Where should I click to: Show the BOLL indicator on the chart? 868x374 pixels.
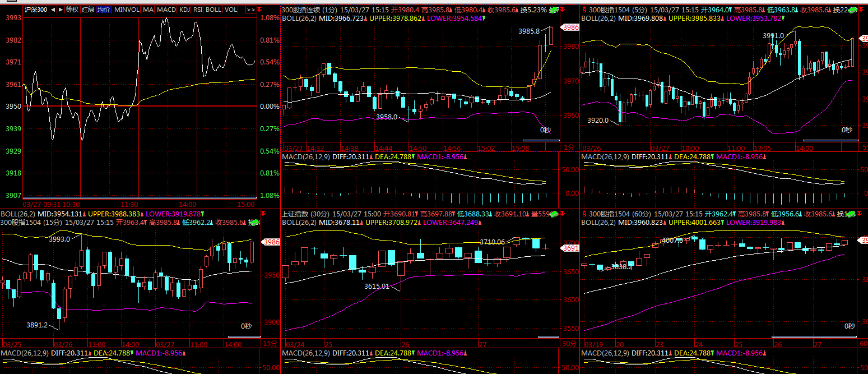(213, 10)
